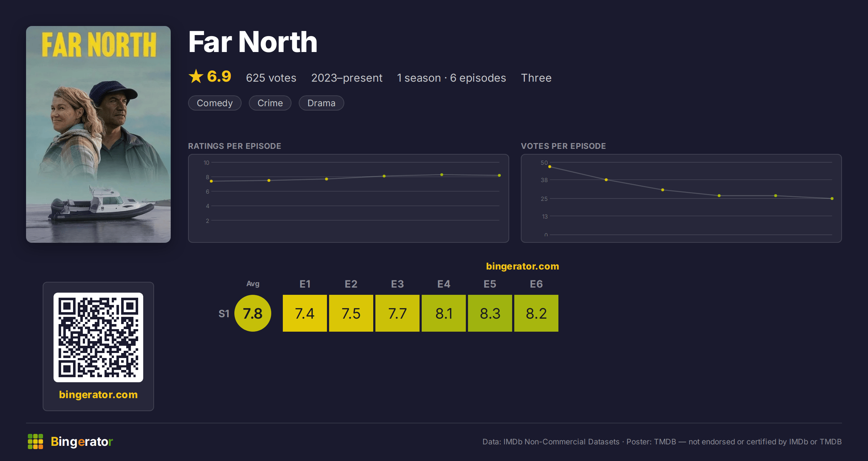Click the E4 rating tile 8.1

(x=444, y=313)
